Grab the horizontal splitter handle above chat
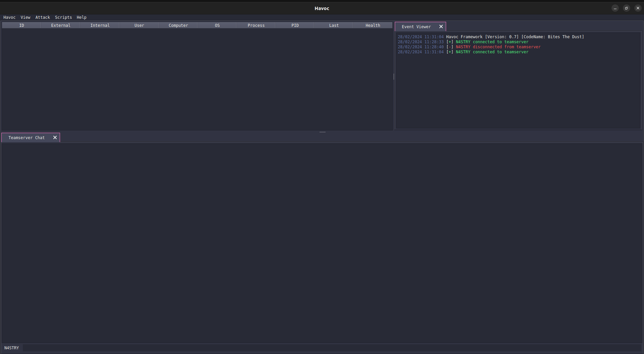 [322, 132]
